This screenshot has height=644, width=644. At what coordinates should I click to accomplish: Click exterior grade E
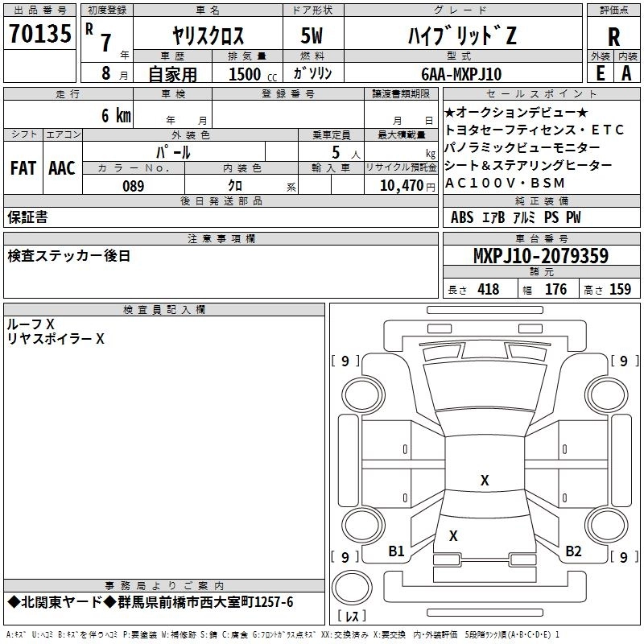pyautogui.click(x=600, y=73)
